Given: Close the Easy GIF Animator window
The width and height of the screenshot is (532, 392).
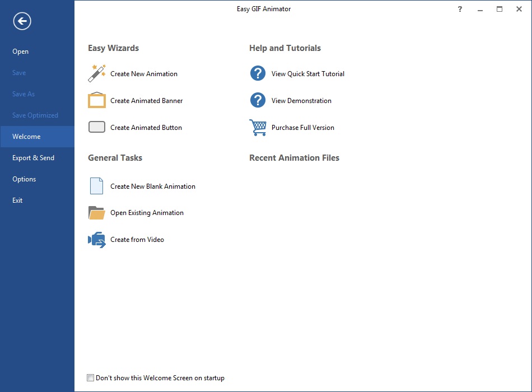Looking at the screenshot, I should pos(519,9).
